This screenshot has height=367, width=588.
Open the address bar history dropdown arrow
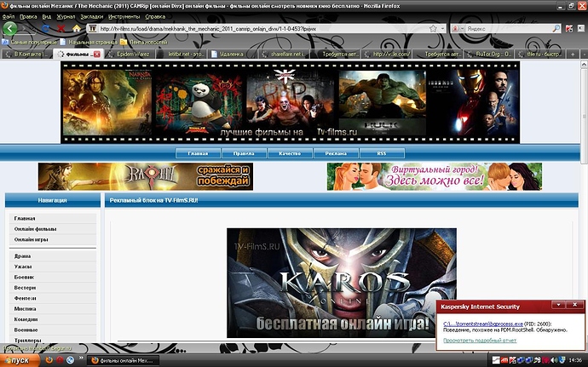coord(442,28)
